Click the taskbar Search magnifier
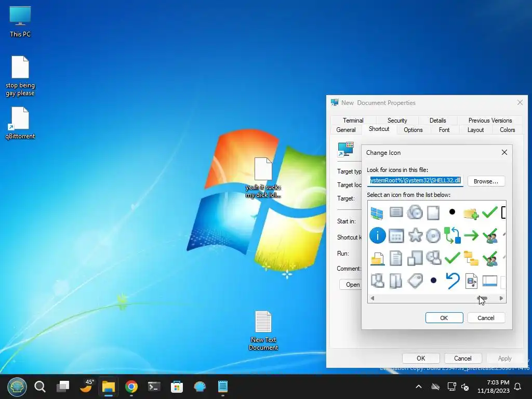Image resolution: width=532 pixels, height=399 pixels. [39, 387]
